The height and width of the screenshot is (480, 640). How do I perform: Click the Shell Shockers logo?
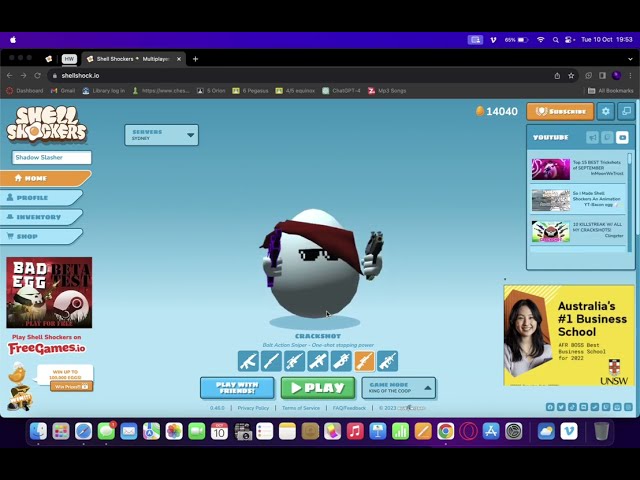47,125
